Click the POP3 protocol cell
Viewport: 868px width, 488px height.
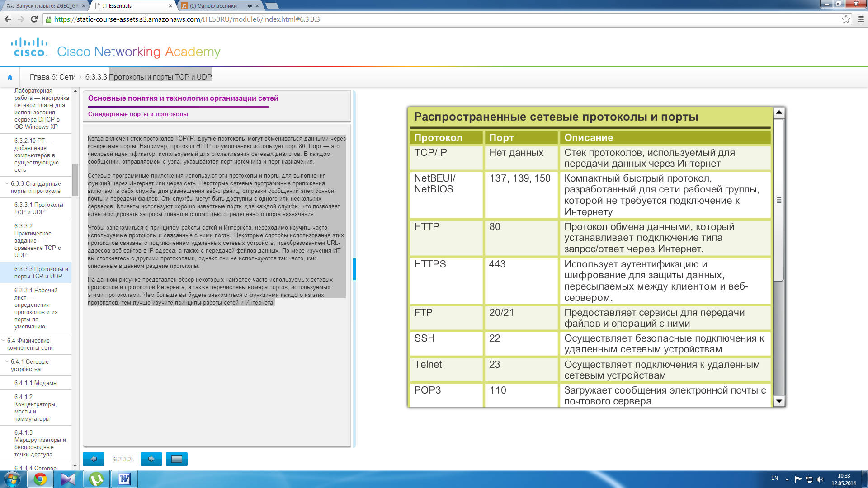click(x=446, y=395)
